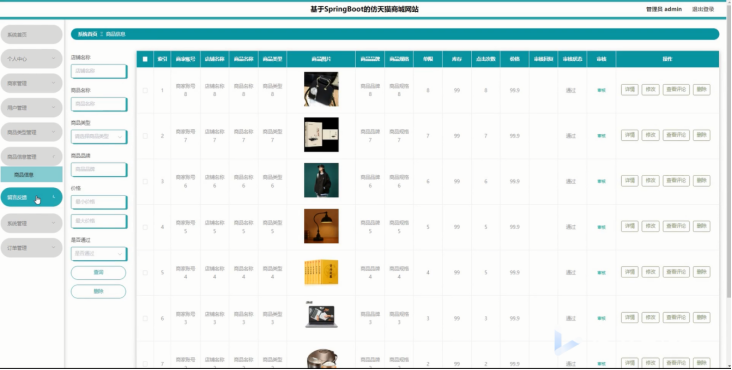Click 查看评论 button in row 3
The image size is (732, 370).
676,181
